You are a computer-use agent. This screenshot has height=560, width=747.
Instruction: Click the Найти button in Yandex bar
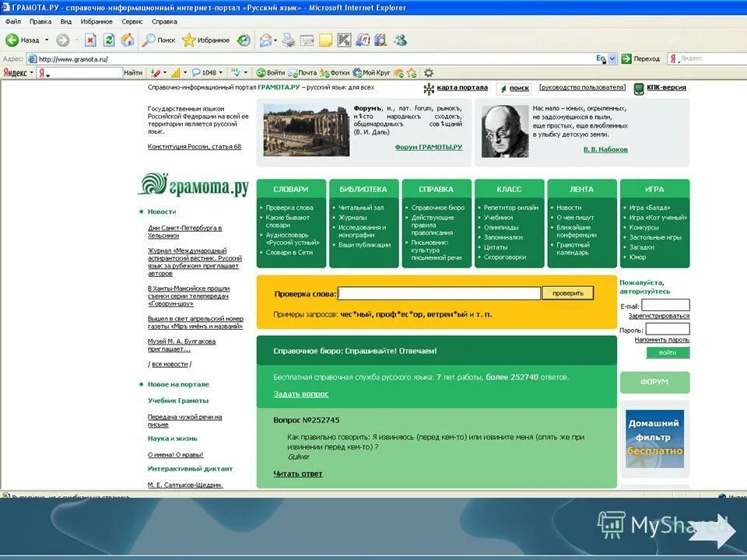[133, 73]
